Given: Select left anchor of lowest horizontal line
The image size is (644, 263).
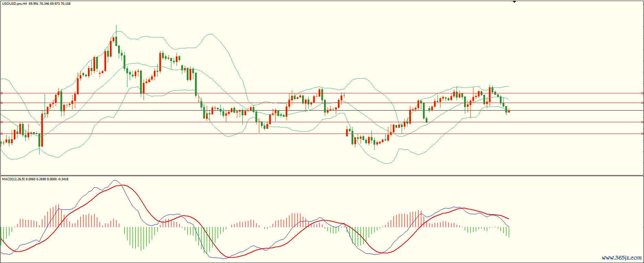Looking at the screenshot, I should [x=1, y=134].
